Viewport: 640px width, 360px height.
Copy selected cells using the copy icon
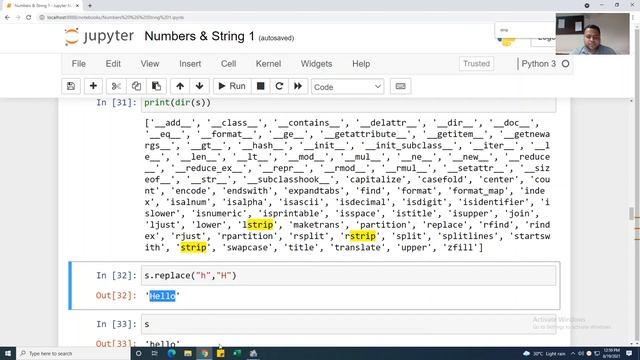136,86
